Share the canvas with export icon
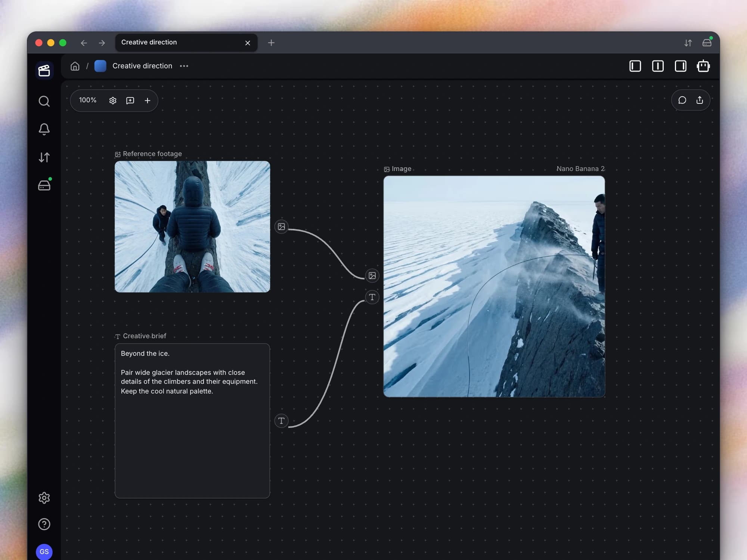747x560 pixels. click(x=700, y=100)
